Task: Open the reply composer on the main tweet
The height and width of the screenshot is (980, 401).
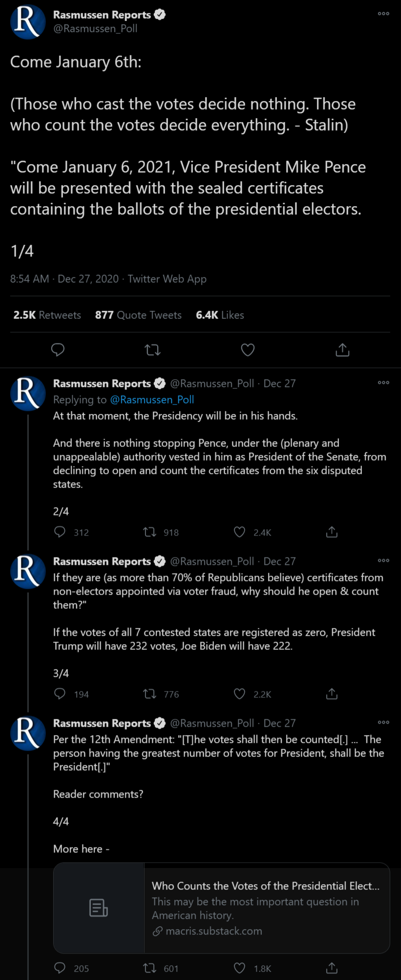Action: (58, 350)
